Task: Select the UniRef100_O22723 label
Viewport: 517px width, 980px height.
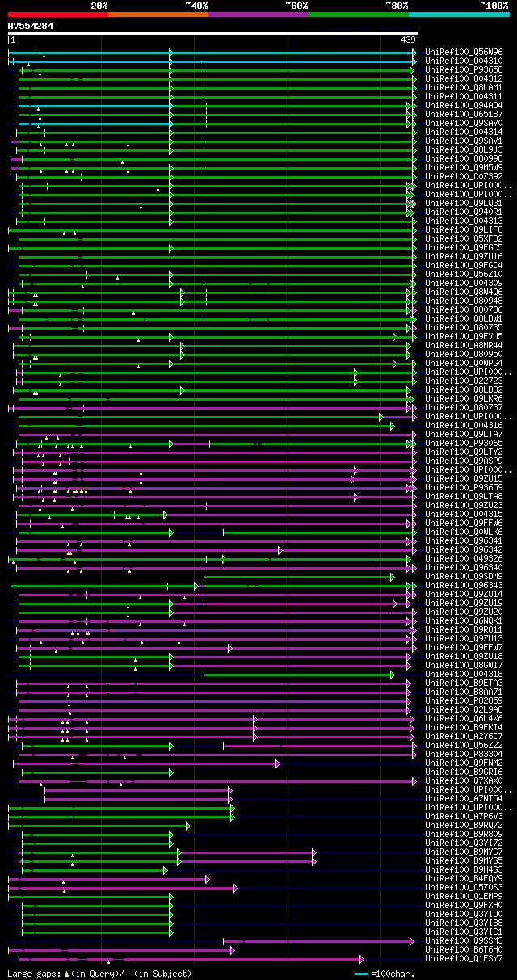Action: tap(464, 381)
